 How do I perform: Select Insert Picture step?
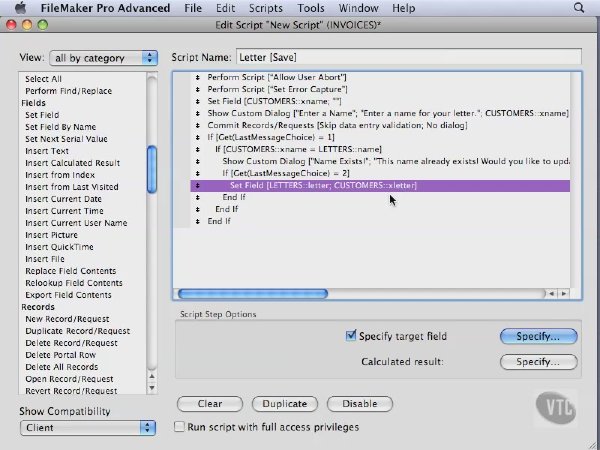point(51,235)
